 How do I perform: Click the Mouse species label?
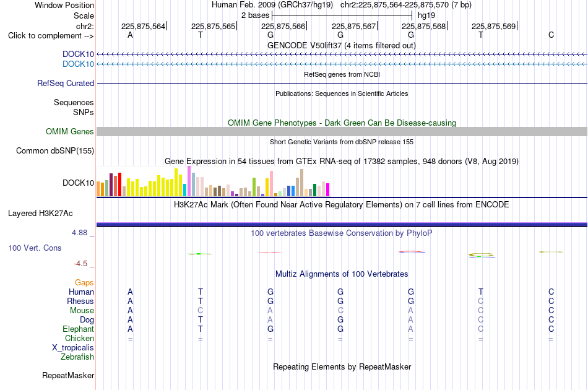pyautogui.click(x=82, y=311)
